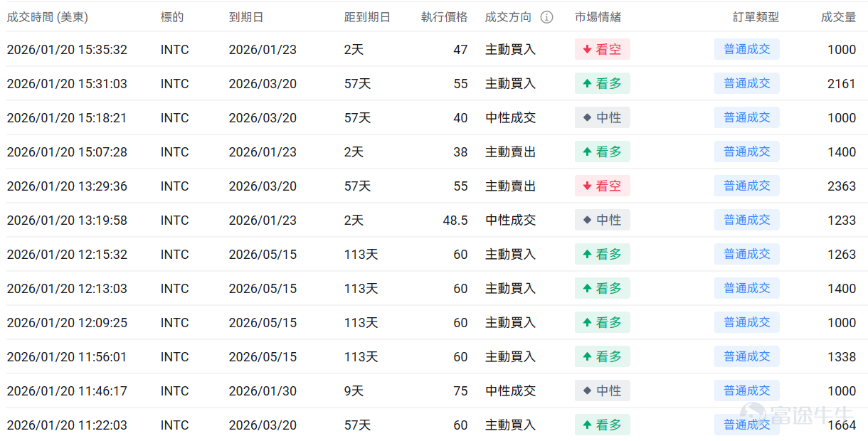This screenshot has height=441, width=868.
Task: Click expiry 2026/05/15 in the 12:15:32 row
Action: point(263,255)
